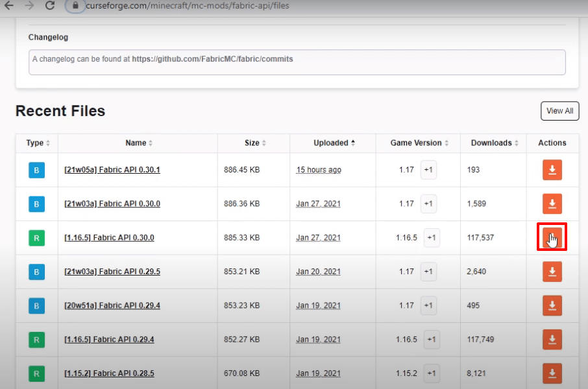Go forward in browser history
Image resolution: width=588 pixels, height=389 pixels.
29,5
